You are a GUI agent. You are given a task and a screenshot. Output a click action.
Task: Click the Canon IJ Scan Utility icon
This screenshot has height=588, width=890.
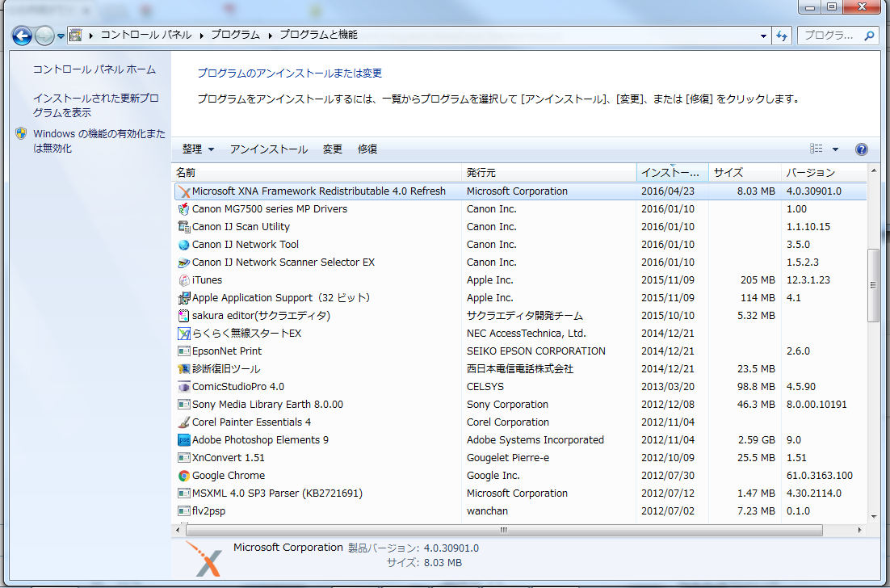point(184,227)
